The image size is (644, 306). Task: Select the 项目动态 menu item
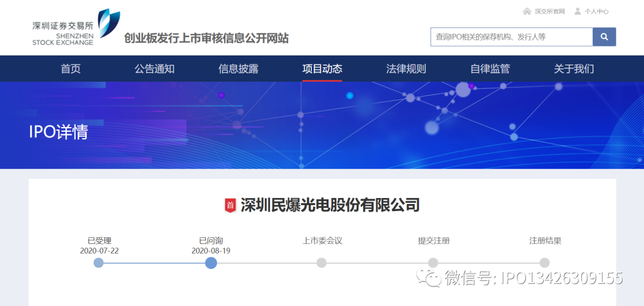[x=322, y=69]
